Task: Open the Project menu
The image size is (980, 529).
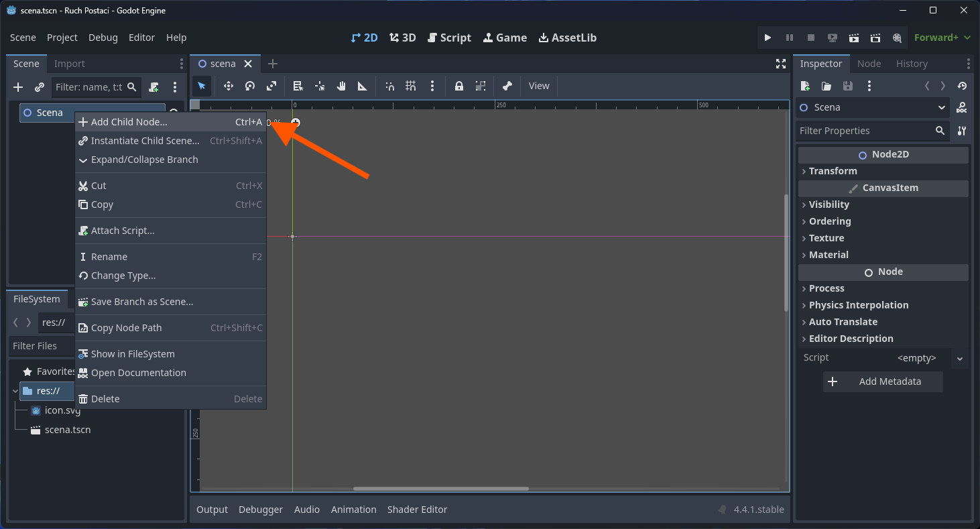Action: tap(62, 38)
